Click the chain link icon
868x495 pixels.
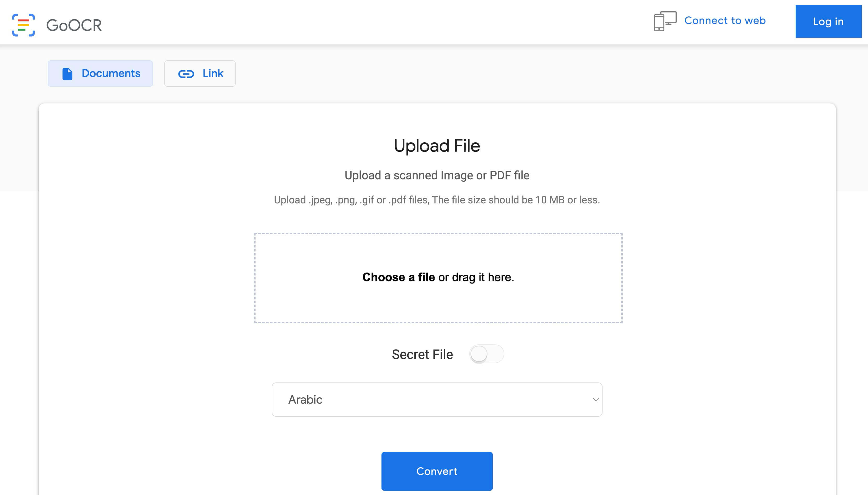click(x=186, y=74)
